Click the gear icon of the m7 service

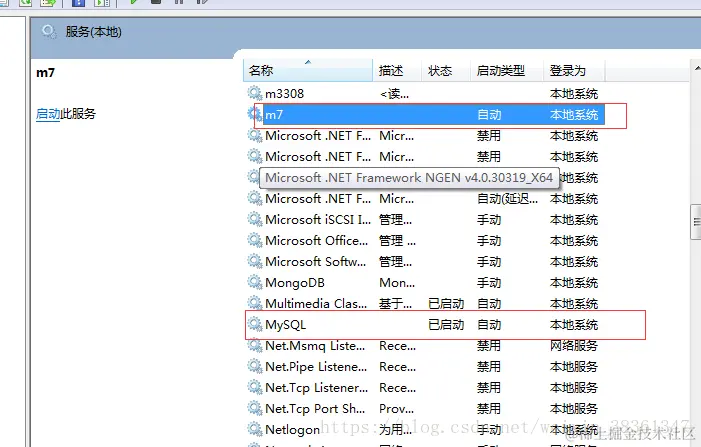tap(255, 114)
